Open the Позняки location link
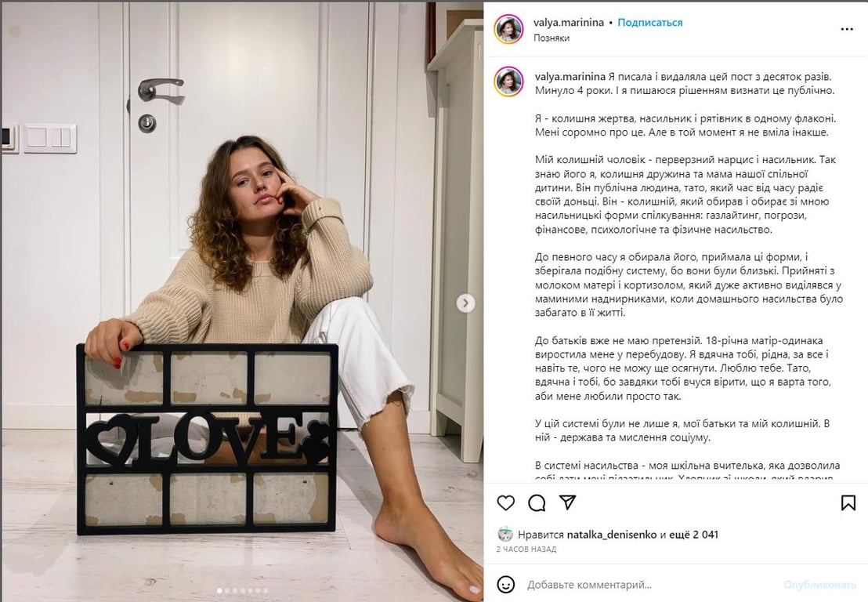The image size is (868, 602). tap(552, 38)
